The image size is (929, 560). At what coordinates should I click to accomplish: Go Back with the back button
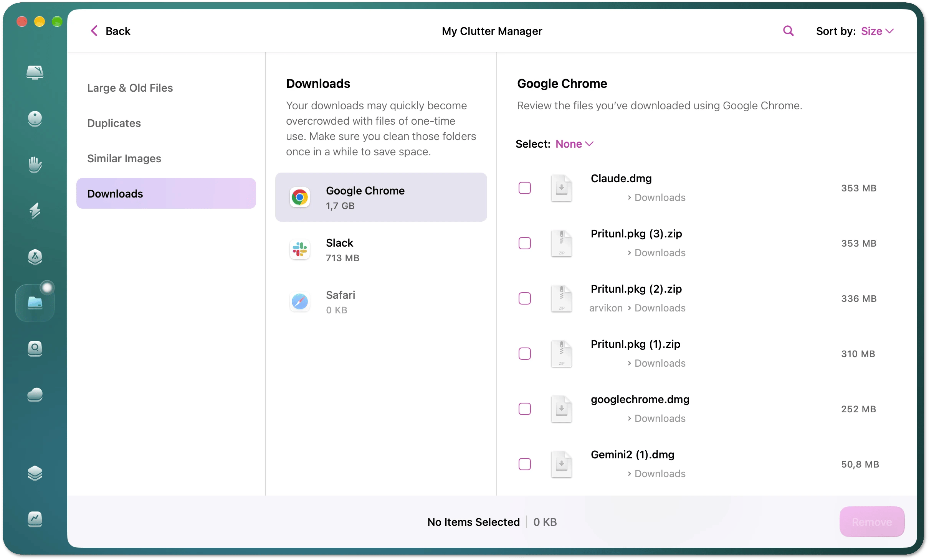(x=111, y=31)
